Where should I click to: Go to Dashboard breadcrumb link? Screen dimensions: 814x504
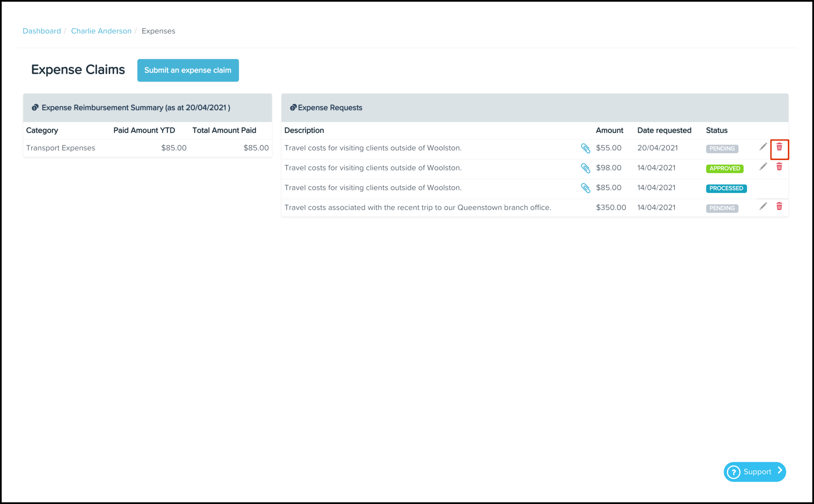point(42,31)
